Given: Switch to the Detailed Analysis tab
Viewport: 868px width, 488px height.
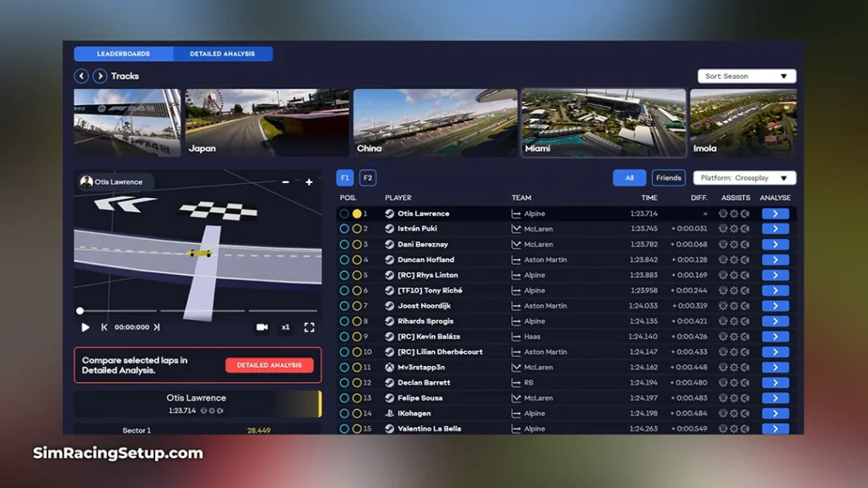Looking at the screenshot, I should pyautogui.click(x=223, y=53).
